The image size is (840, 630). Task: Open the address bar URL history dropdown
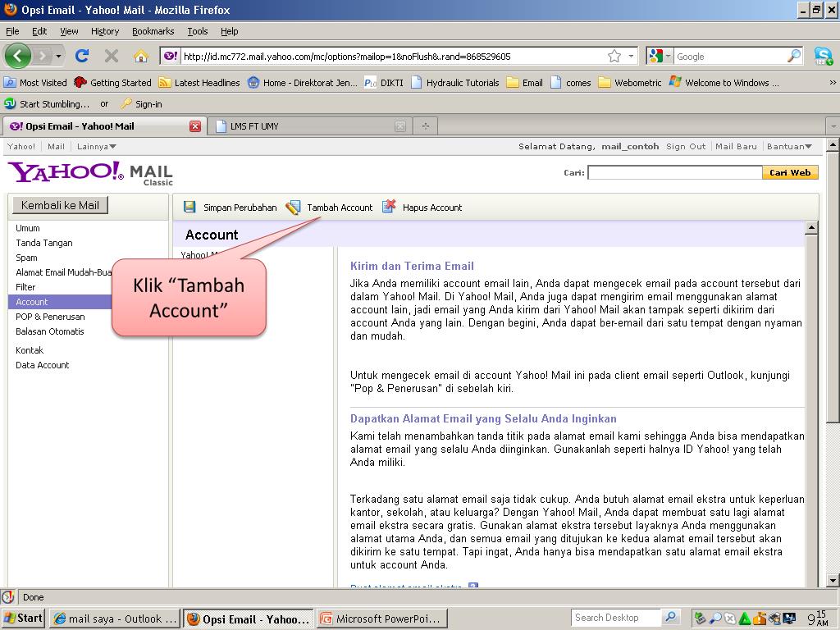(x=631, y=57)
